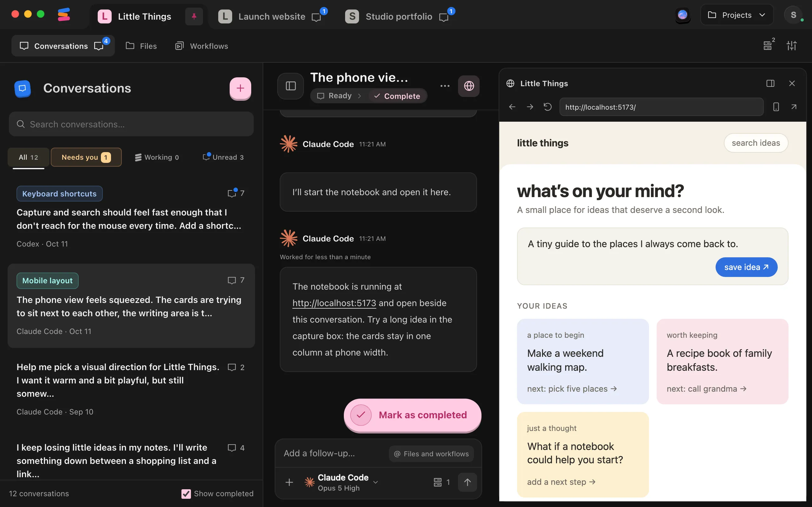Focus the Search conversations field
This screenshot has height=507, width=812.
pyautogui.click(x=131, y=124)
